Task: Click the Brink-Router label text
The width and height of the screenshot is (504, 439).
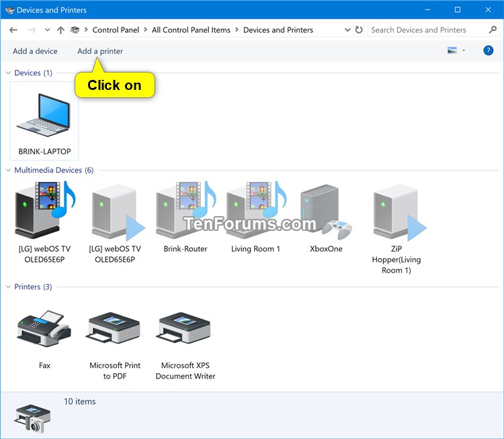Action: tap(185, 249)
